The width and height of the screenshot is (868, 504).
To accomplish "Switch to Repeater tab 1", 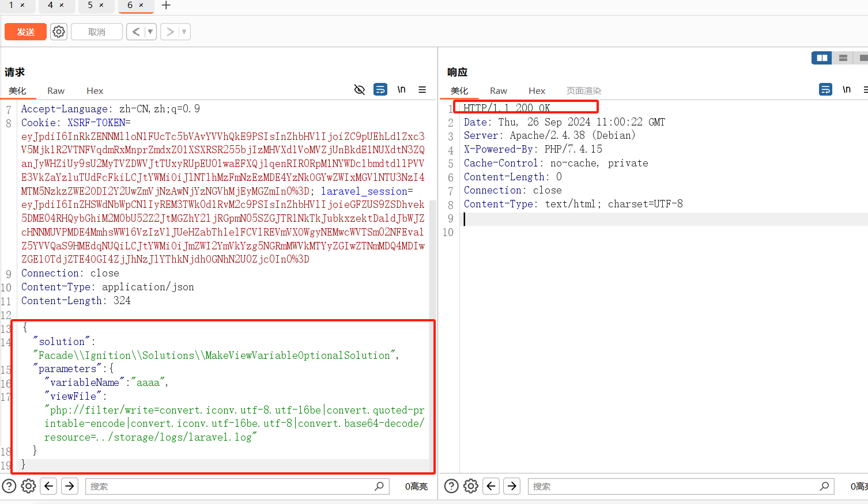I will click(11, 5).
